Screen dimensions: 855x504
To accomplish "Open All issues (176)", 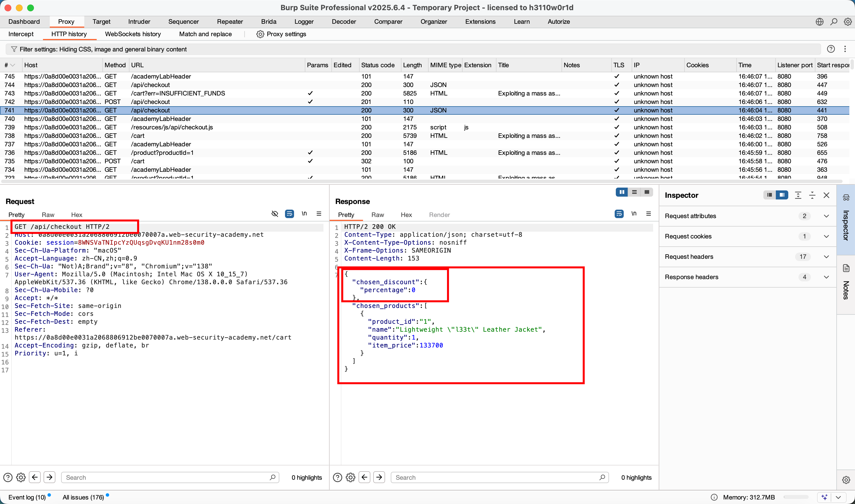I will [83, 497].
